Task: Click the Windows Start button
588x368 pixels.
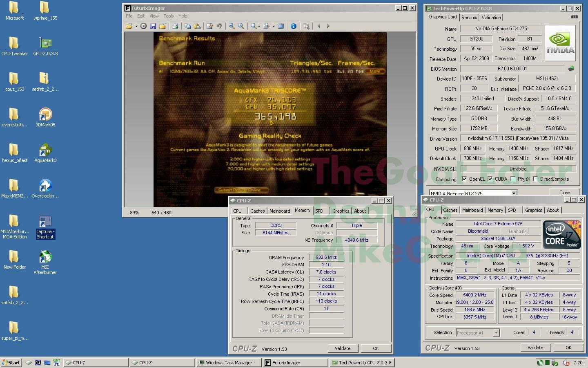Action: click(x=11, y=363)
